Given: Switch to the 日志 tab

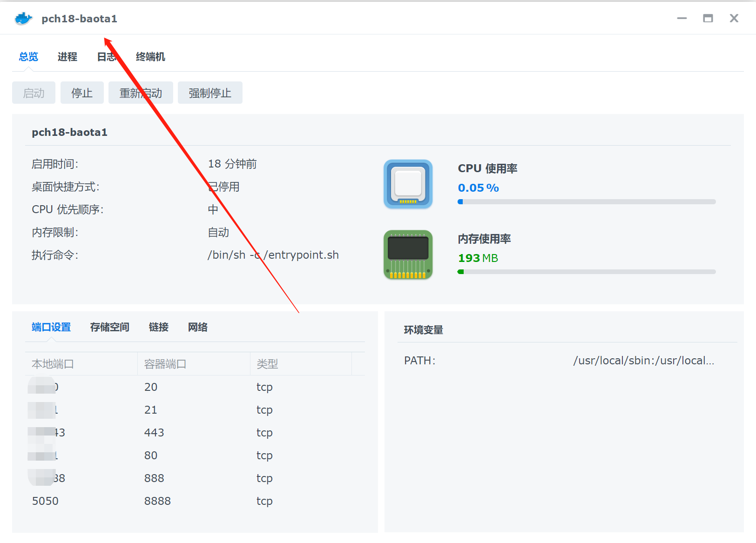Looking at the screenshot, I should (x=106, y=56).
